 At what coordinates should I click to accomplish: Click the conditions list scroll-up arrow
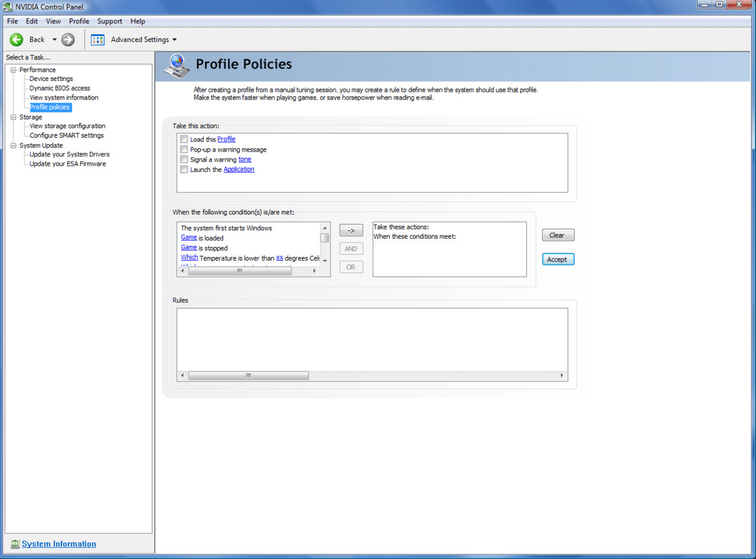click(x=325, y=228)
